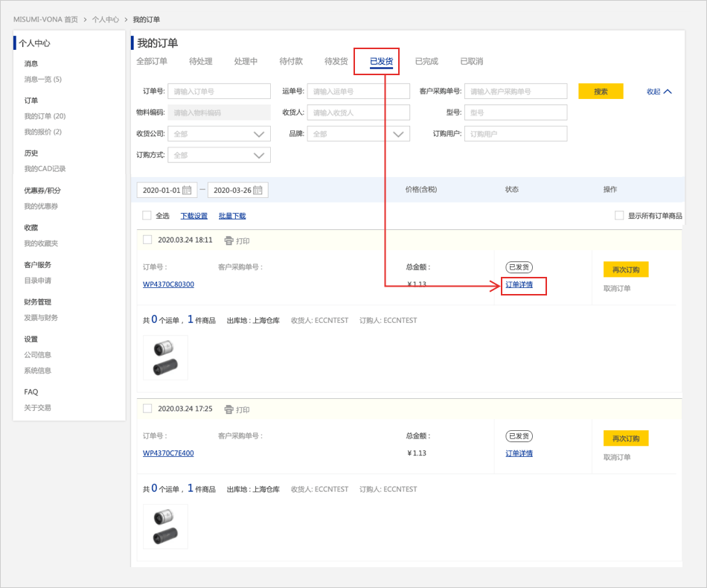This screenshot has width=707, height=588.
Task: Switch to the 待付款 tab
Action: [291, 61]
